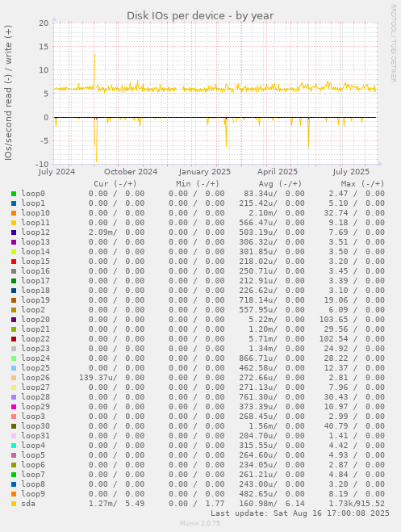Click the 2.09m current value for loop12
Image resolution: width=401 pixels, height=532 pixels.
[x=103, y=232]
